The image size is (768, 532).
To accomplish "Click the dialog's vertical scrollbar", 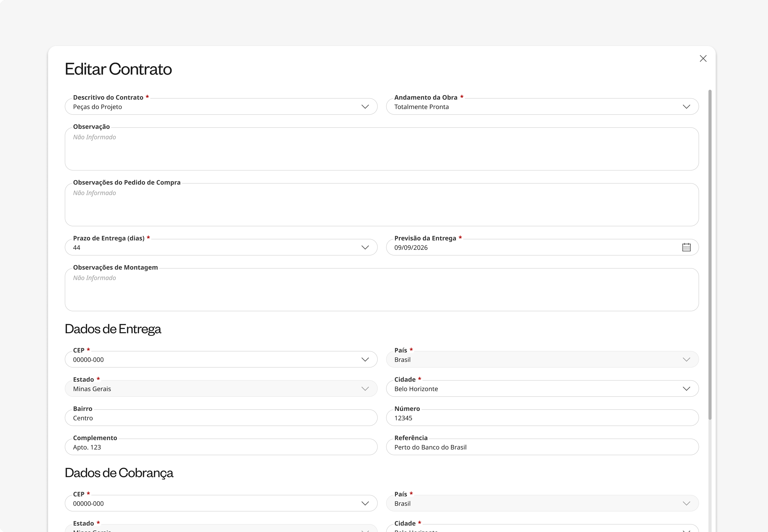I will click(710, 255).
